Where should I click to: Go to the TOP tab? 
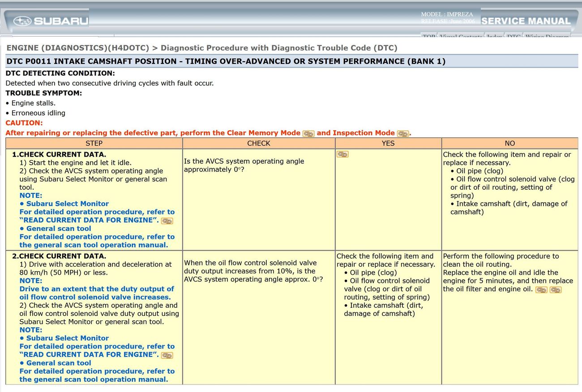click(428, 36)
